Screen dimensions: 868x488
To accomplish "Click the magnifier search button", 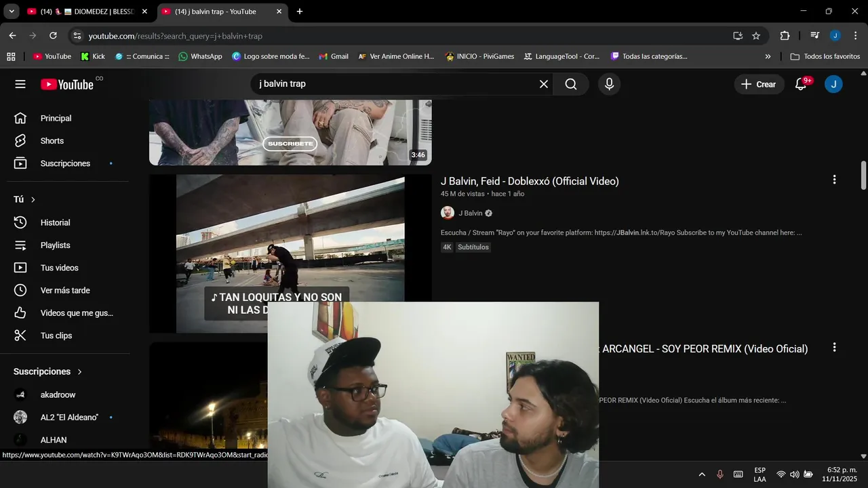I will click(571, 84).
